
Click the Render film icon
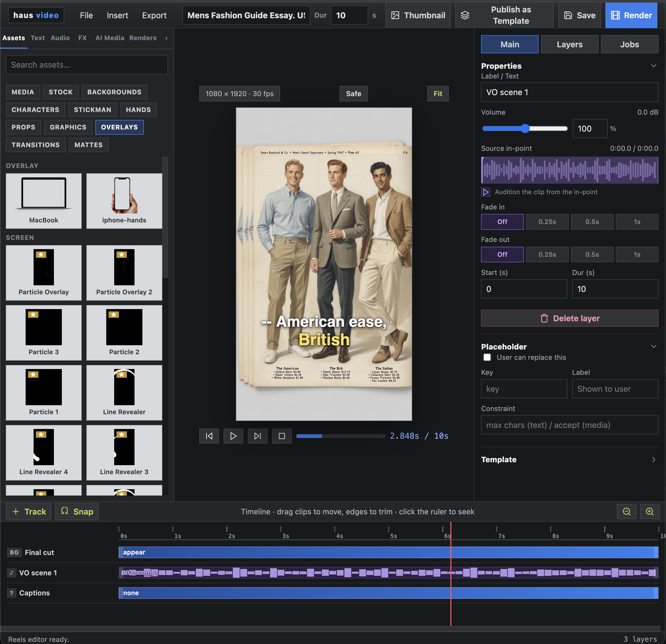click(x=615, y=15)
